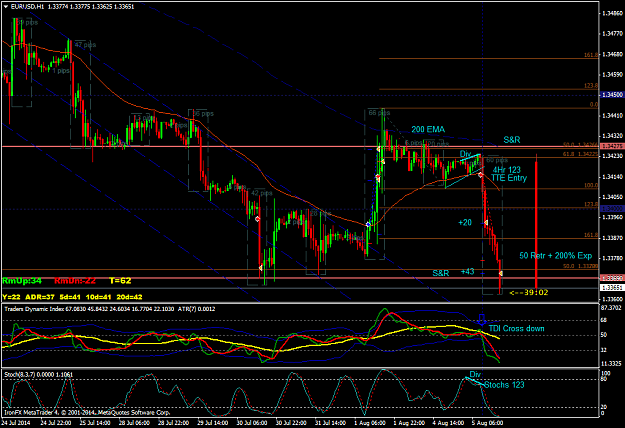
Task: Select the '10d=41' value
Action: (x=98, y=297)
